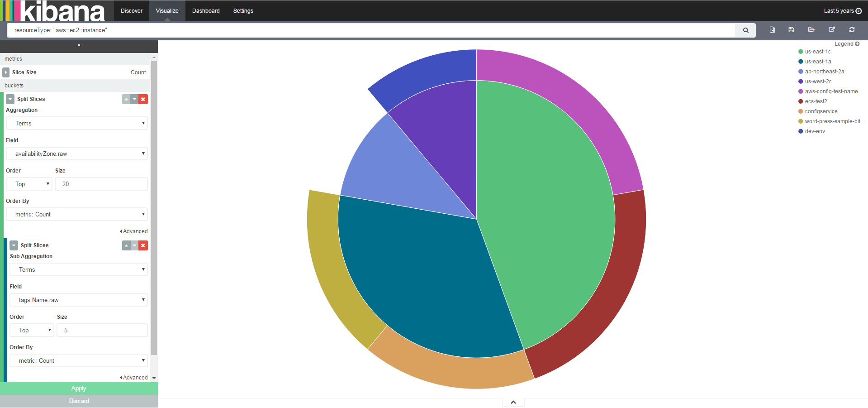Toggle the Legend visibility control

coord(858,44)
